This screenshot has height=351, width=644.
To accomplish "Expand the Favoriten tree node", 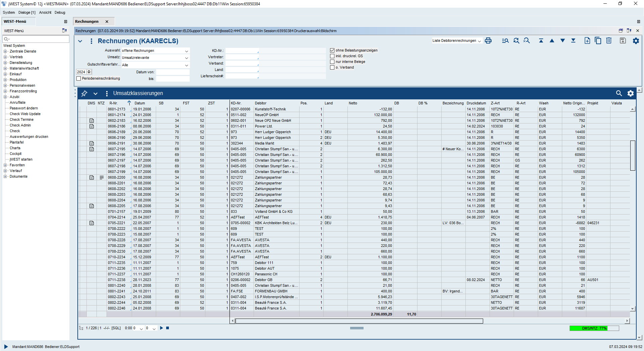I will (5, 165).
